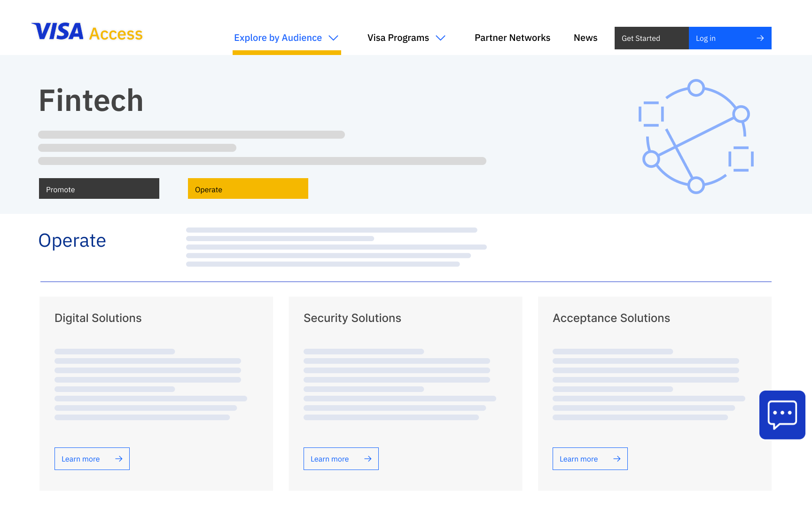812x525 pixels.
Task: Select the yellow Operate tab
Action: tap(248, 188)
